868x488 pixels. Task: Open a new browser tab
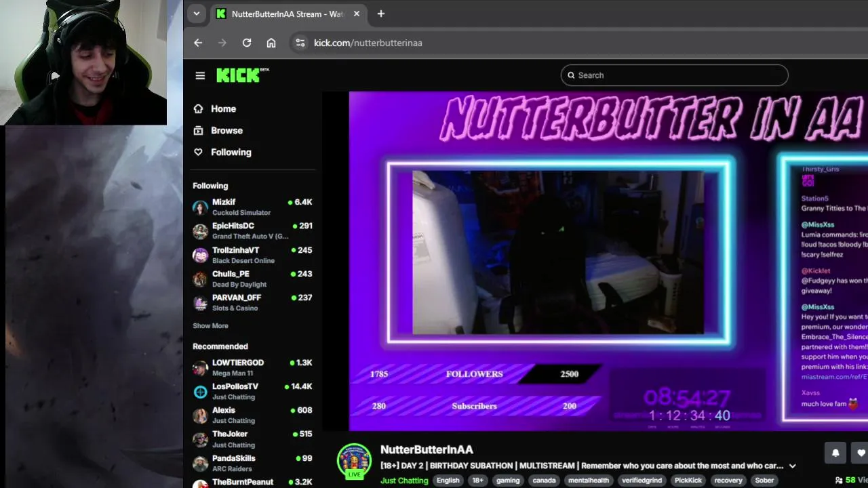pyautogui.click(x=381, y=14)
